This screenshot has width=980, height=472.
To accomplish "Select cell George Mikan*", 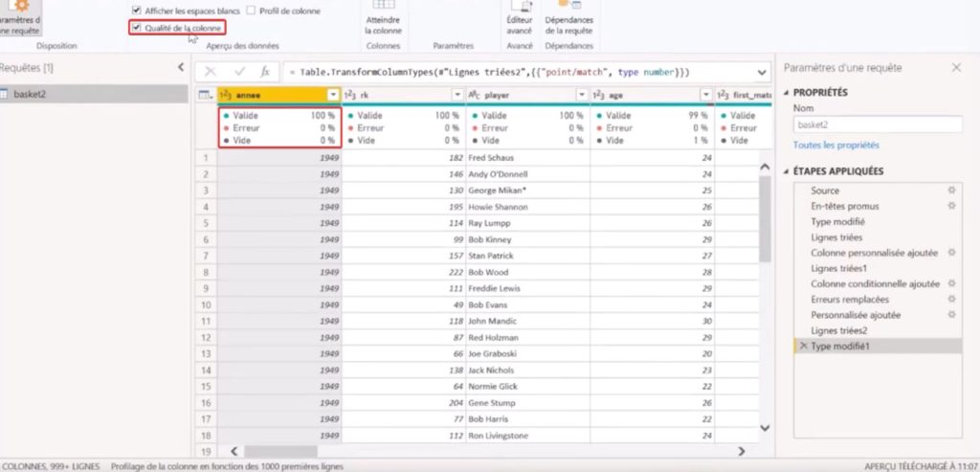I will click(x=527, y=191).
